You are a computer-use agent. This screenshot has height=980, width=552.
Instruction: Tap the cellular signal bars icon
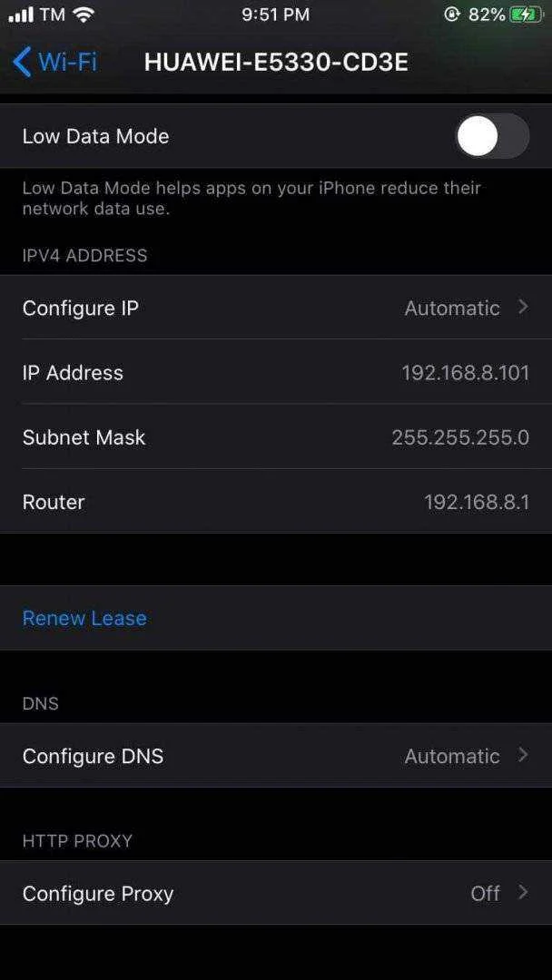pos(21,15)
